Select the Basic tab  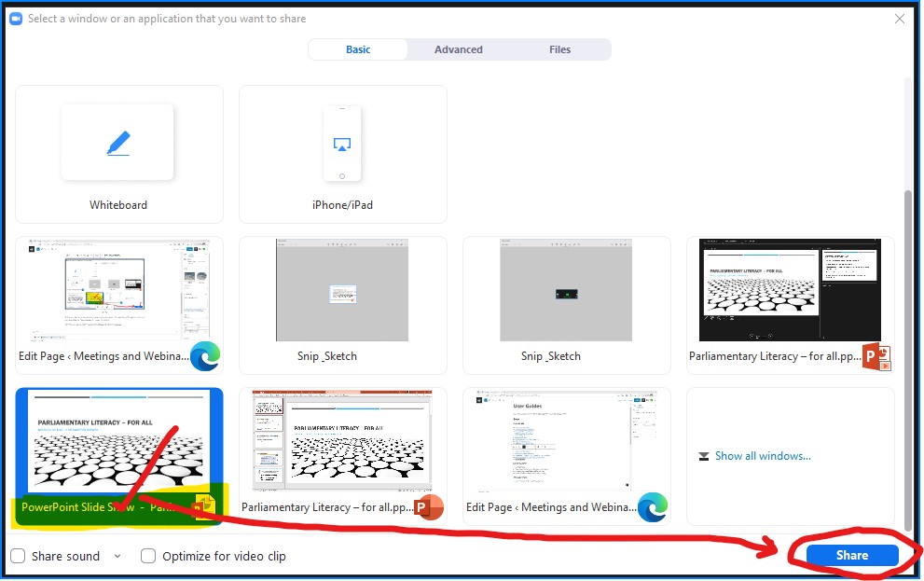tap(358, 48)
